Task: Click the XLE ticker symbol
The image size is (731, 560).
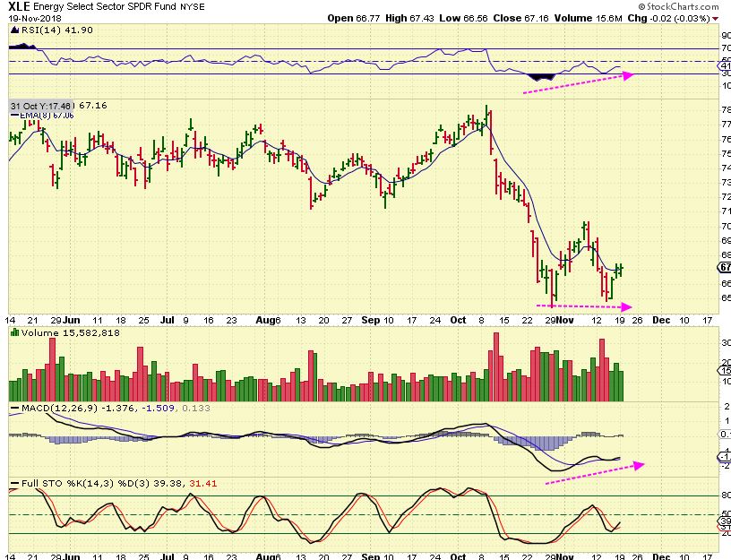Action: pyautogui.click(x=19, y=6)
